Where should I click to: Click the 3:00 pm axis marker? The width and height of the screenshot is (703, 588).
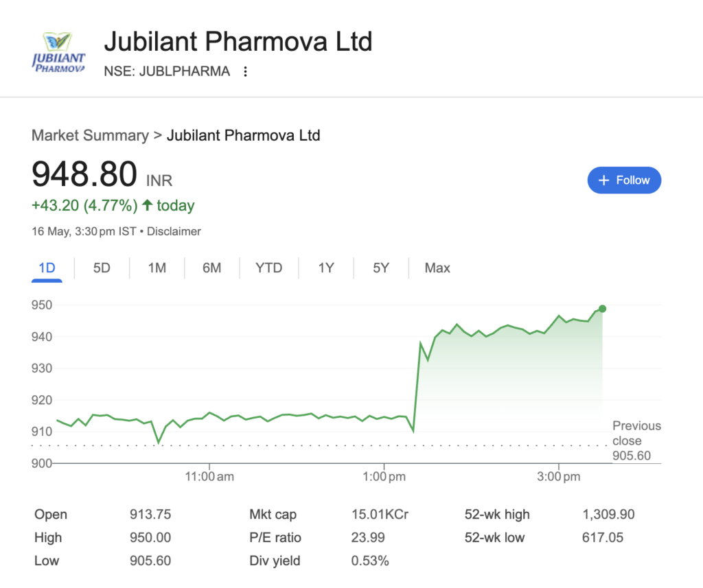559,476
